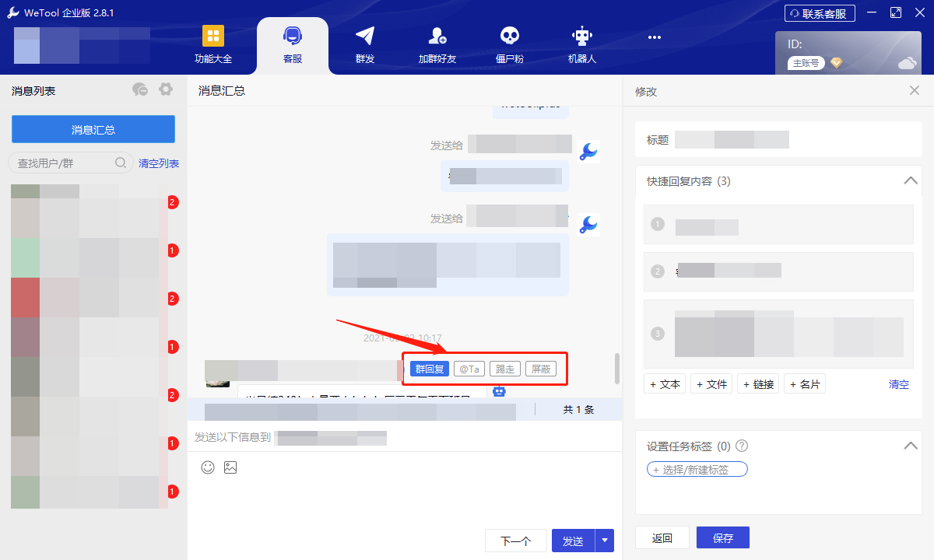934x560 pixels.
Task: Click the gold diamond VIP icon
Action: tap(837, 63)
